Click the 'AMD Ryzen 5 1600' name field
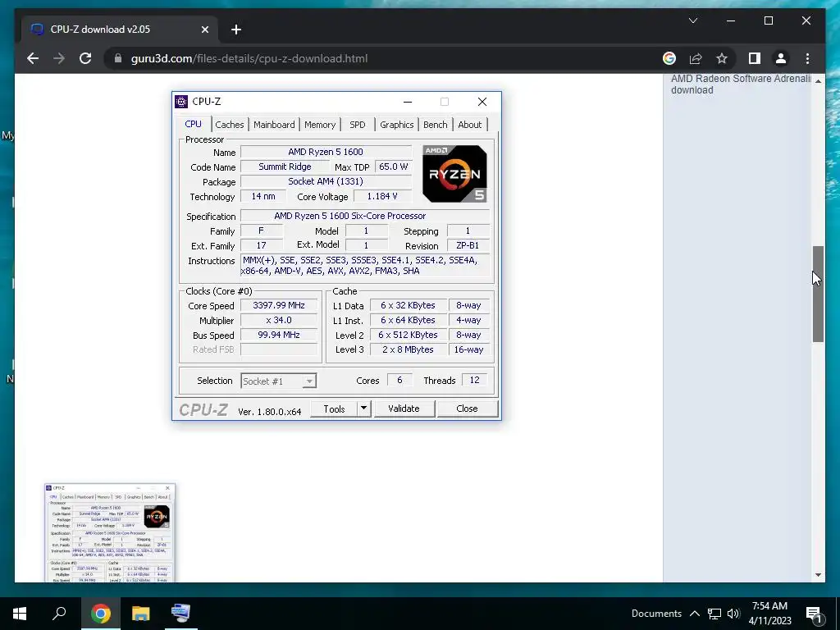The height and width of the screenshot is (630, 840). point(326,152)
